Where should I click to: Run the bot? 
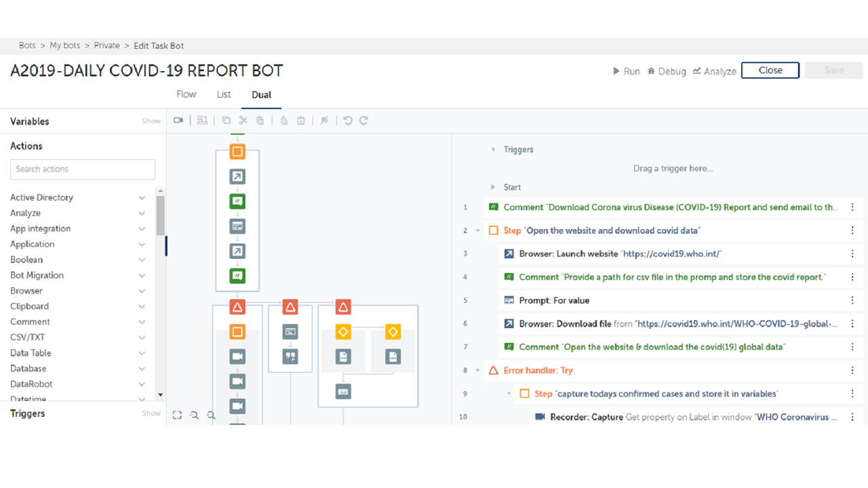(x=626, y=71)
